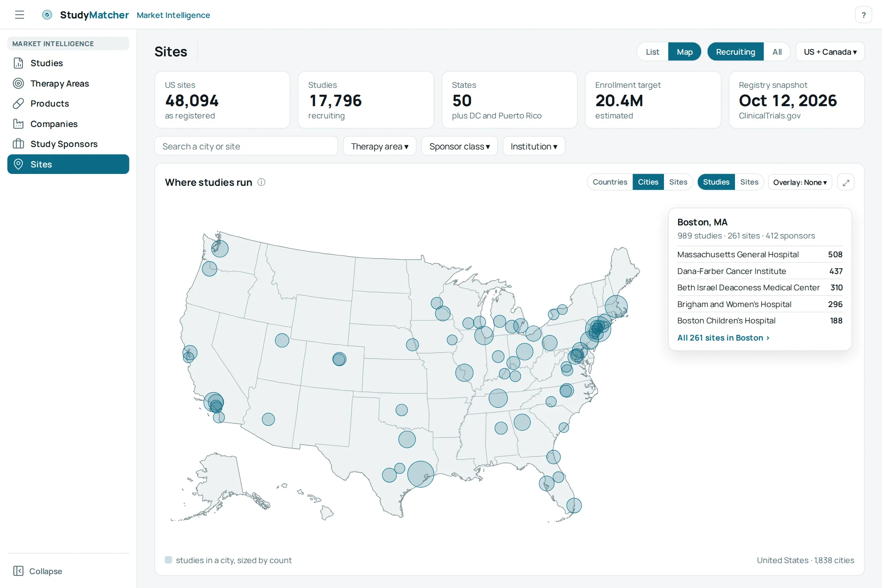
Task: Open the US + Canada region dropdown
Action: click(x=830, y=52)
